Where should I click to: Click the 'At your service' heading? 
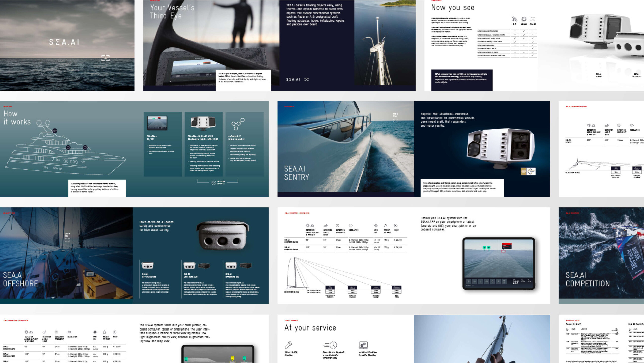click(310, 327)
